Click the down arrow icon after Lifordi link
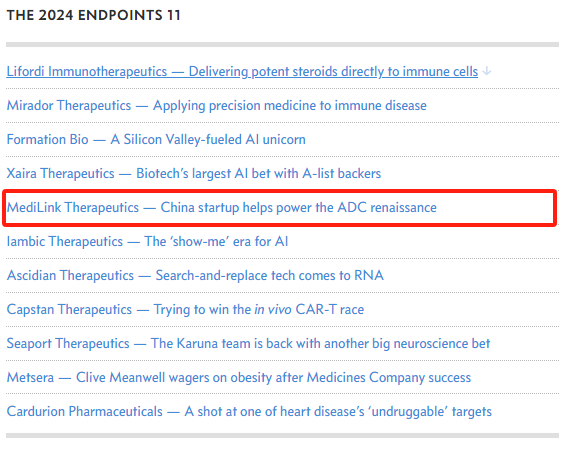 [487, 71]
